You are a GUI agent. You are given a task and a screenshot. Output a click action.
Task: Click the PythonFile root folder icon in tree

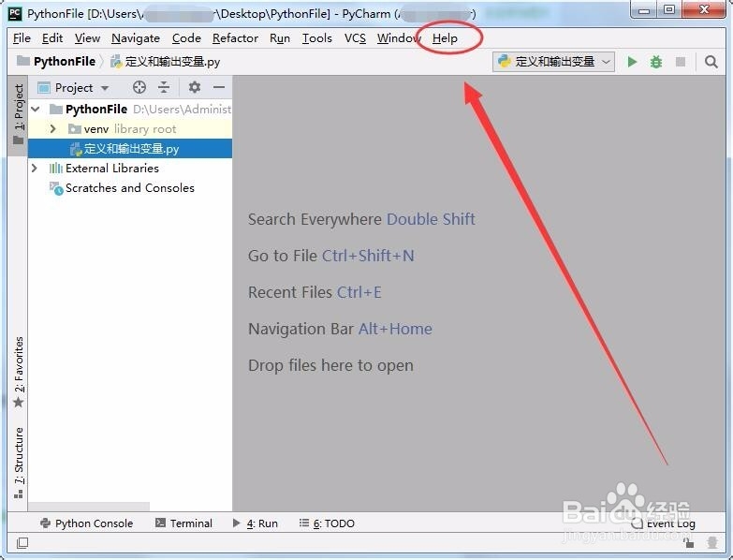point(56,110)
